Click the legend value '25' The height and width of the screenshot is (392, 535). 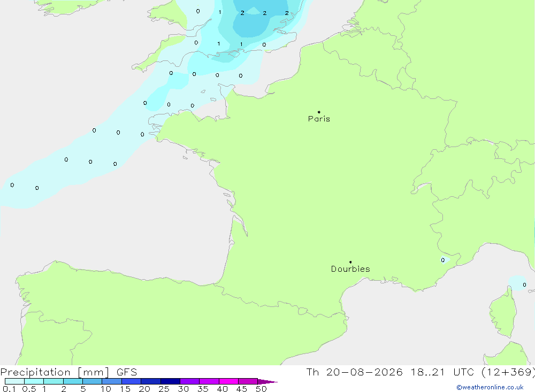coord(164,389)
